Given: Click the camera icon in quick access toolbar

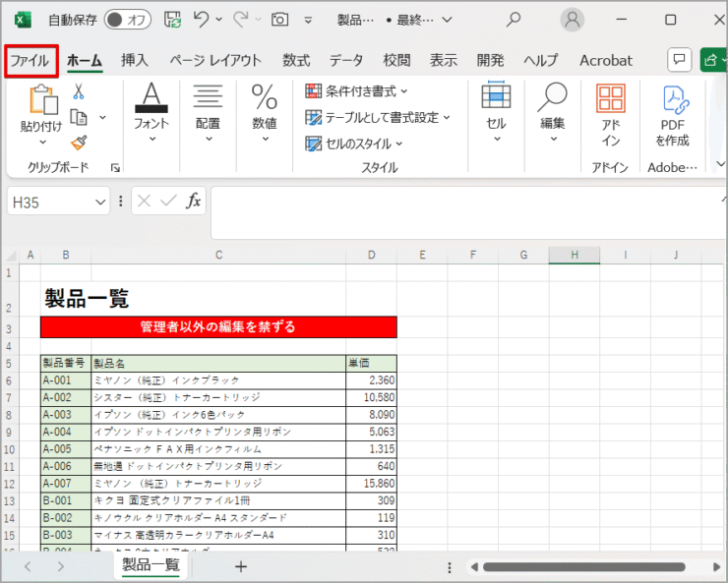Looking at the screenshot, I should coord(279,20).
